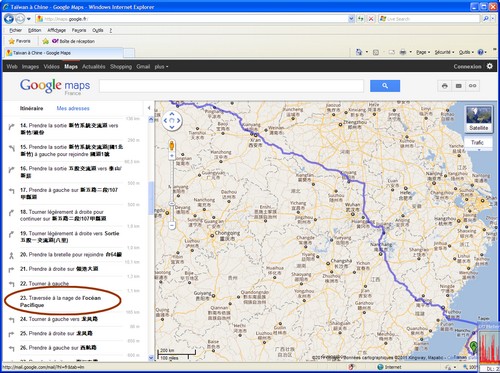Image resolution: width=500 pixels, height=373 pixels.
Task: Click the Web link in Google bar
Action: 12,67
